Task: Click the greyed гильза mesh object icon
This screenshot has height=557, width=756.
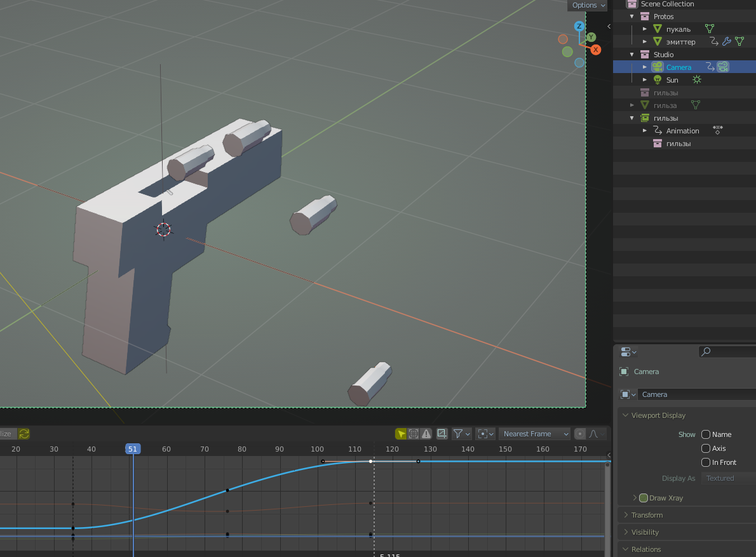Action: pyautogui.click(x=645, y=105)
